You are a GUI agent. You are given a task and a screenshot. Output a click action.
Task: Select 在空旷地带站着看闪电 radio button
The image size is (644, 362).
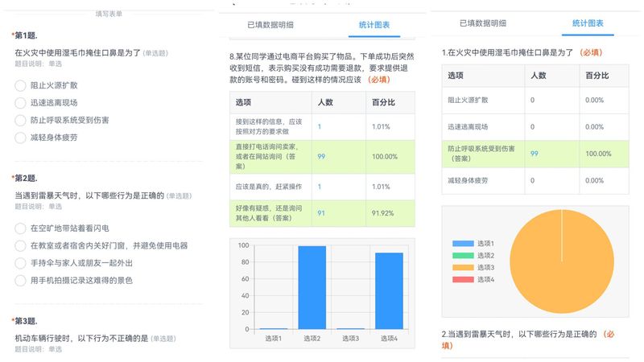click(20, 228)
